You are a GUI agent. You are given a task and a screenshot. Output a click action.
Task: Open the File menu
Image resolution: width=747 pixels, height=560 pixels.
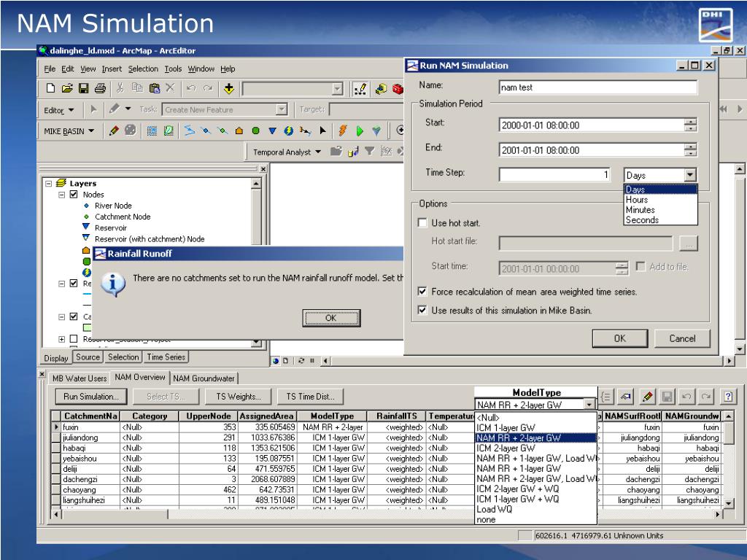pyautogui.click(x=50, y=69)
